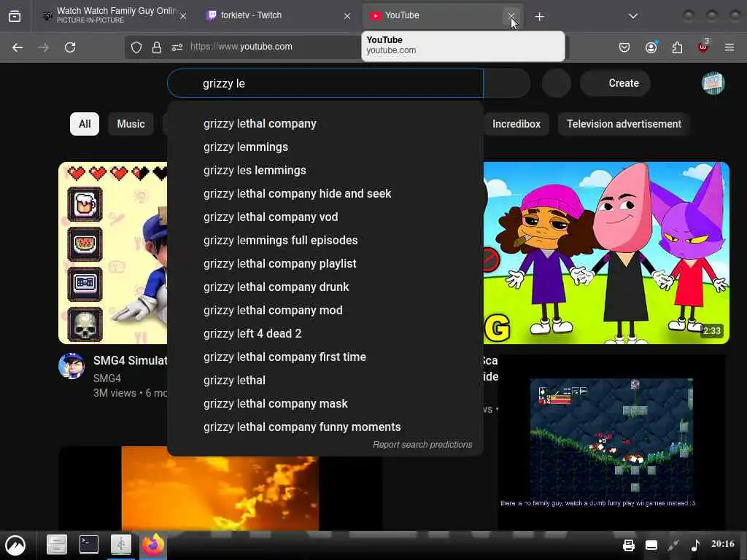Open the printer tray icon
Screen dimensions: 747x560
click(x=629, y=545)
